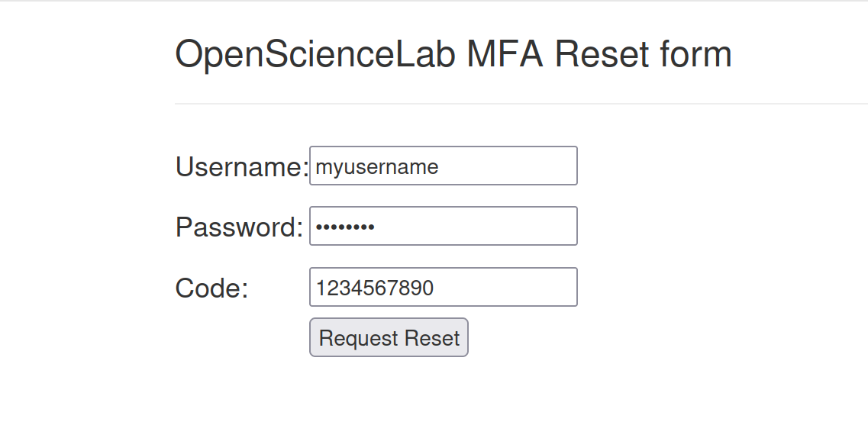
Task: Place cursor on the 1234567890 code value
Action: click(375, 288)
